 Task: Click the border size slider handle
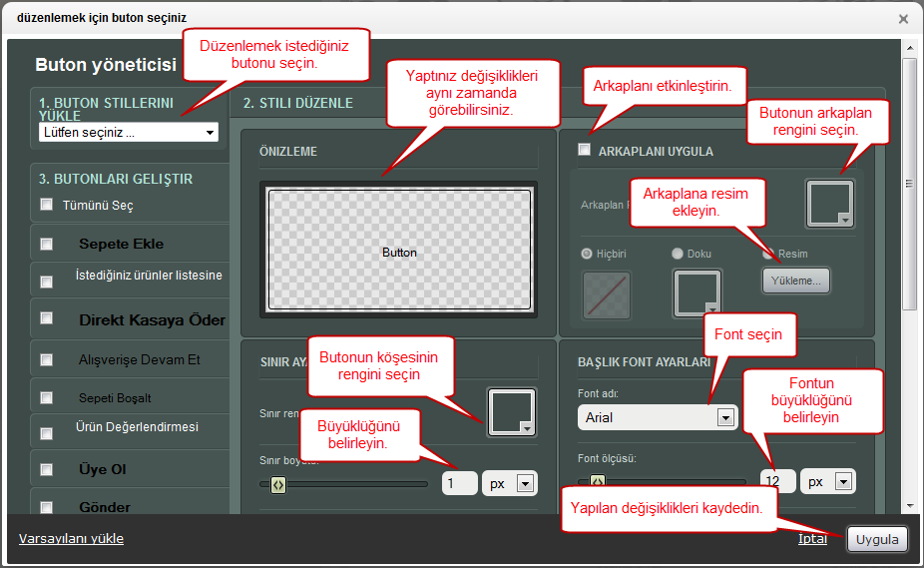tap(278, 484)
